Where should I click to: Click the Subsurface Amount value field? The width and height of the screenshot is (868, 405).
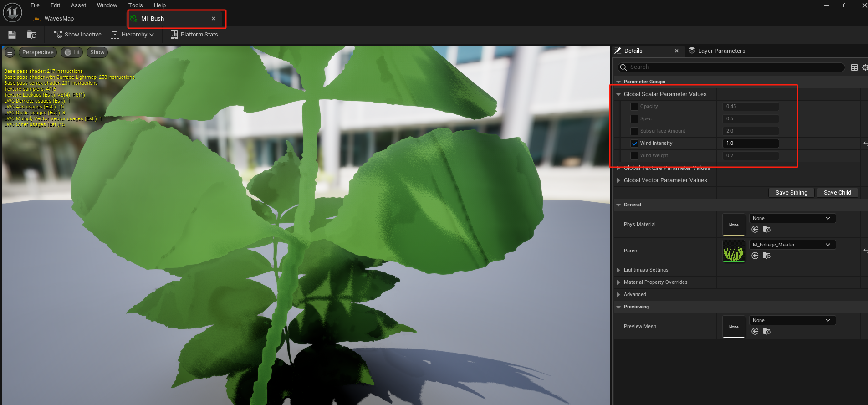751,131
